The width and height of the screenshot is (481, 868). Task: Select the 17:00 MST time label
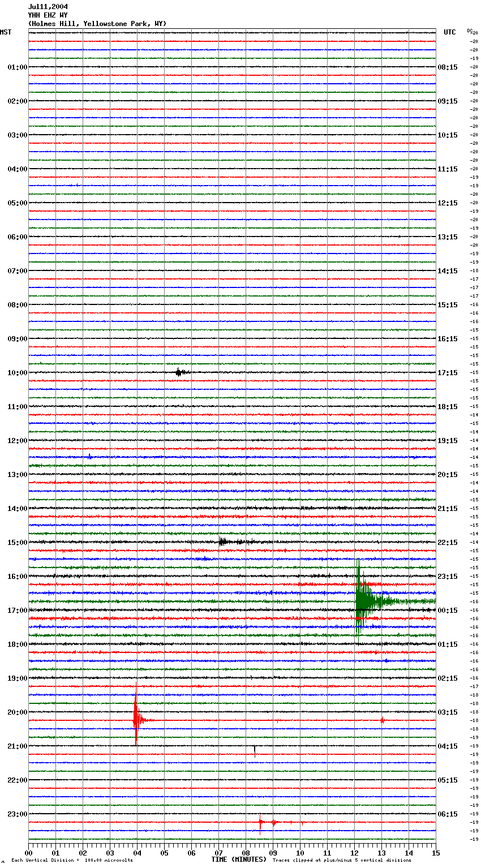(x=17, y=611)
